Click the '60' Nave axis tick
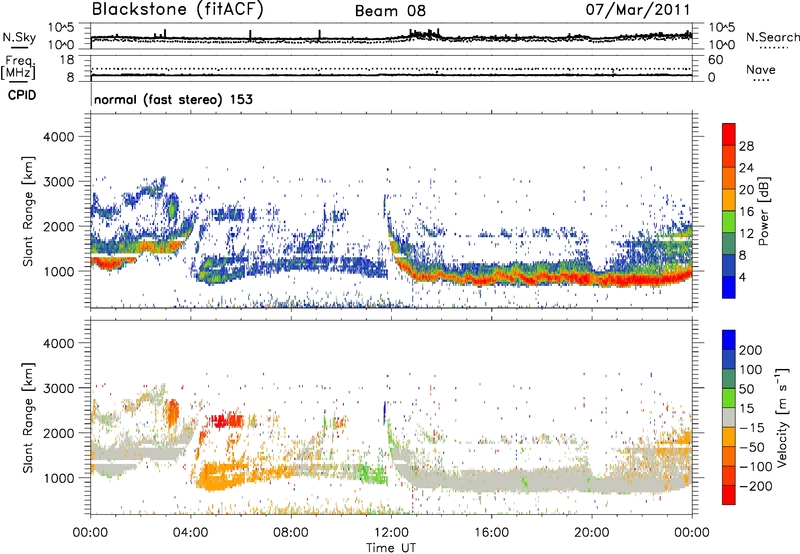The width and height of the screenshot is (800, 554). pyautogui.click(x=715, y=60)
